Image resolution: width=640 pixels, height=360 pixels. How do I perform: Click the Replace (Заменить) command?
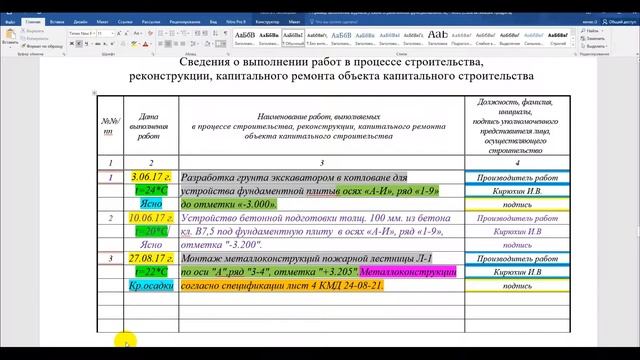(x=593, y=38)
